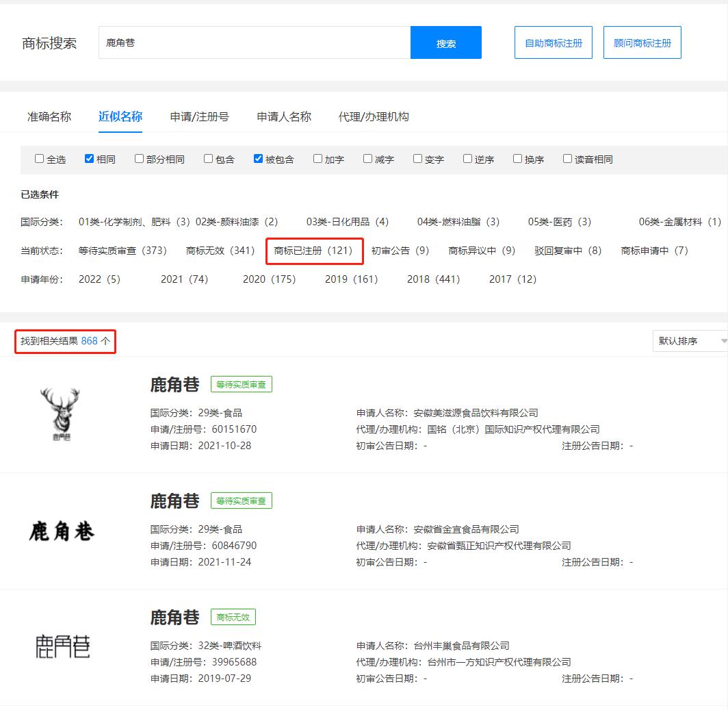Open 自助商标注册 registration page
Viewport: 728px width, 710px height.
tap(553, 42)
